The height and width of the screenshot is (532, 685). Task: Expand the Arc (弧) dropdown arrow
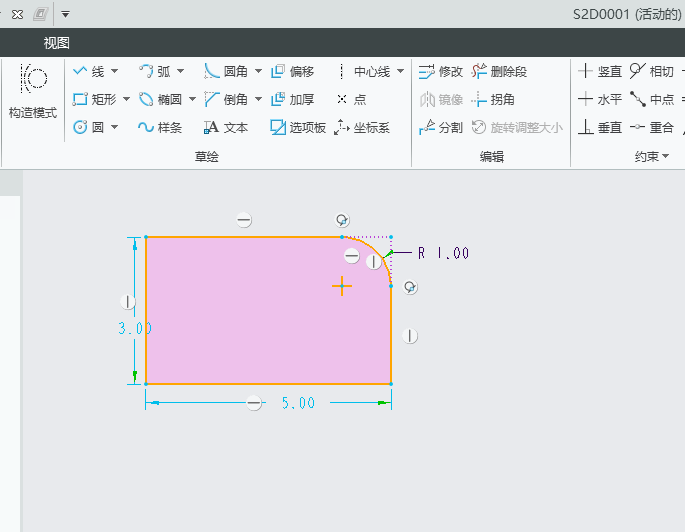click(180, 71)
